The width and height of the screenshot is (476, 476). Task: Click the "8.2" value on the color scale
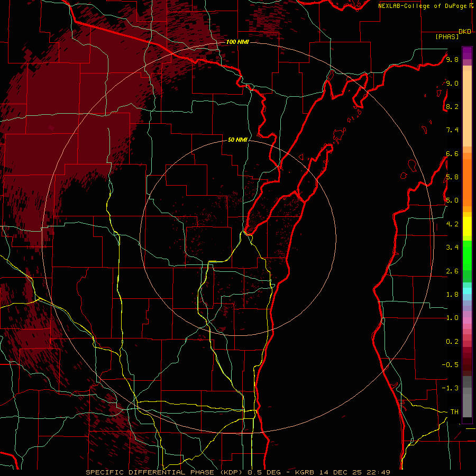coord(452,106)
